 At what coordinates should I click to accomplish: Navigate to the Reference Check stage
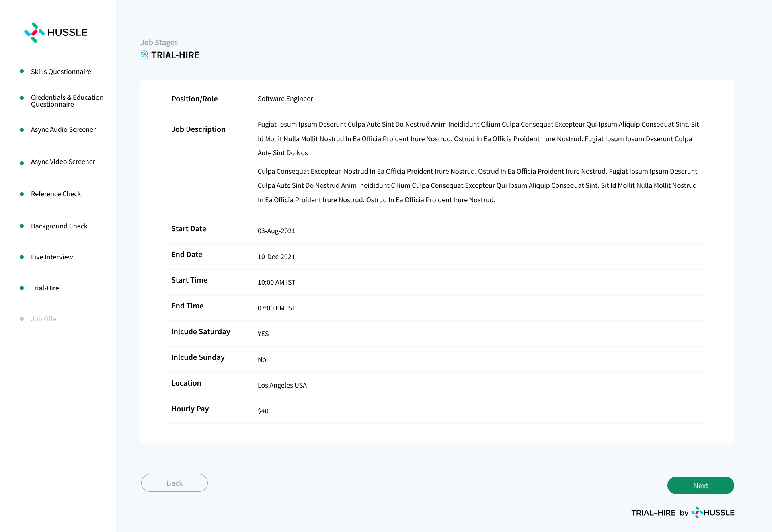56,194
